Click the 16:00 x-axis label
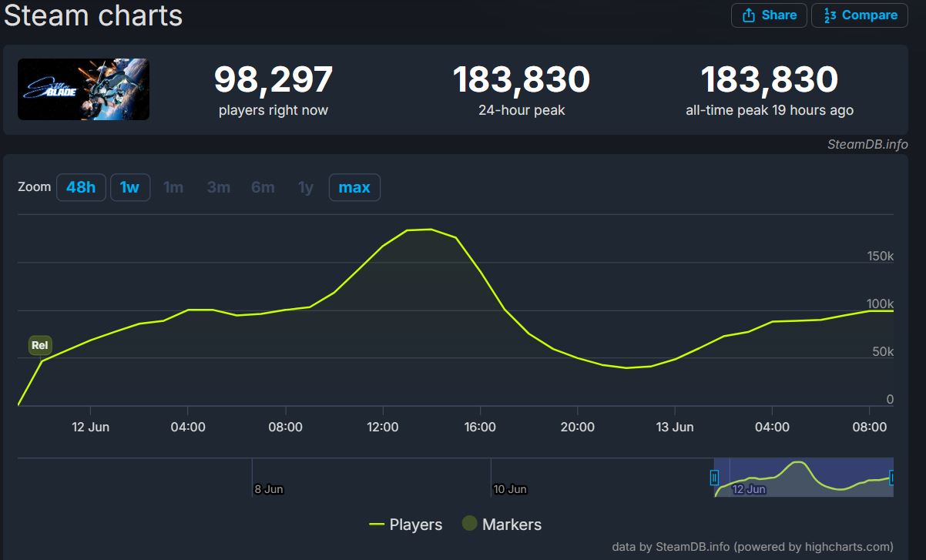Image resolution: width=926 pixels, height=560 pixels. pyautogui.click(x=480, y=427)
